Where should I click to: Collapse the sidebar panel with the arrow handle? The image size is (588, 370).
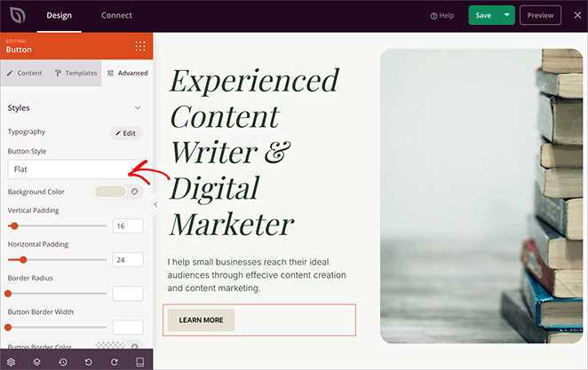[155, 204]
